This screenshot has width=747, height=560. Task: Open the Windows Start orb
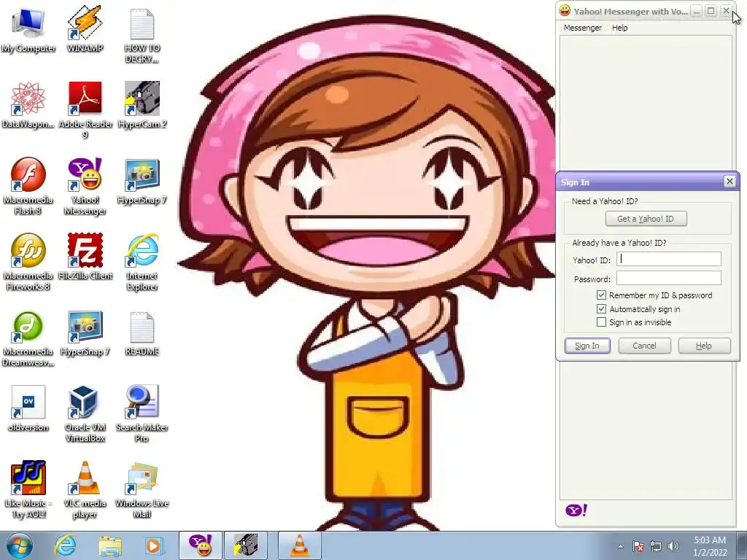point(19,545)
